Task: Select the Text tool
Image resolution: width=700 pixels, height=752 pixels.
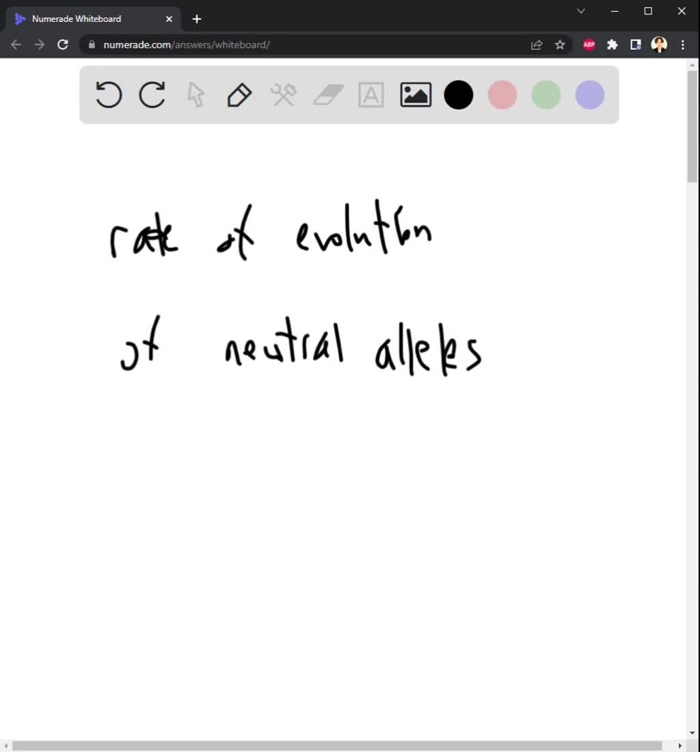Action: [x=371, y=95]
